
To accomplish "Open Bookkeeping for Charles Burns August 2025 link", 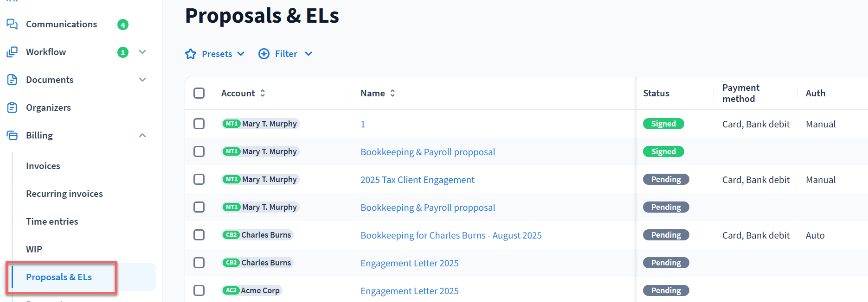I will tap(451, 235).
